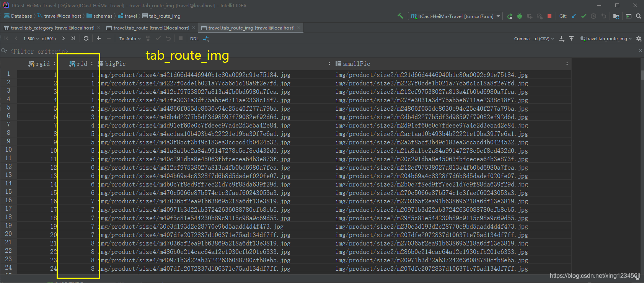The height and width of the screenshot is (283, 644).
Task: Click the run with profiler icon
Action: (540, 16)
